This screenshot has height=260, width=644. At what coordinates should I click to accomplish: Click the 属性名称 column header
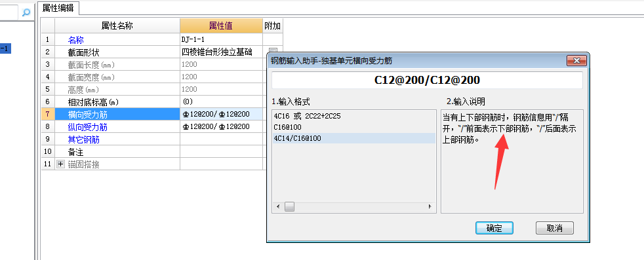[x=117, y=26]
